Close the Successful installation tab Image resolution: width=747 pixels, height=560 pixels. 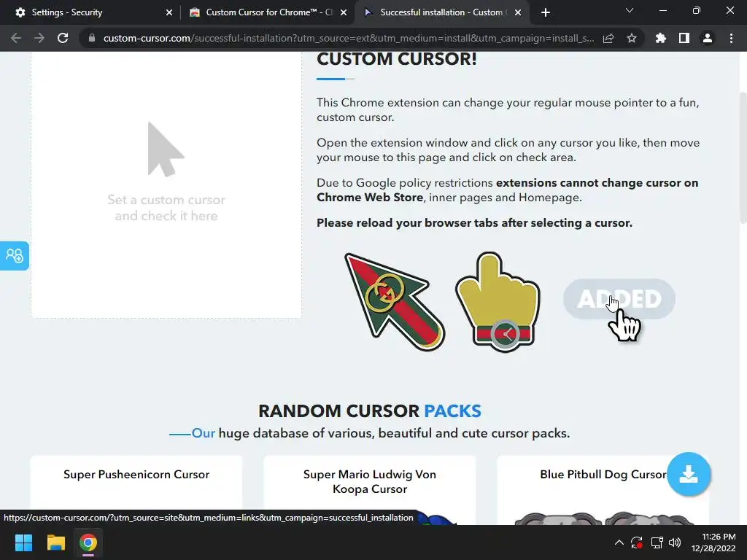point(518,12)
